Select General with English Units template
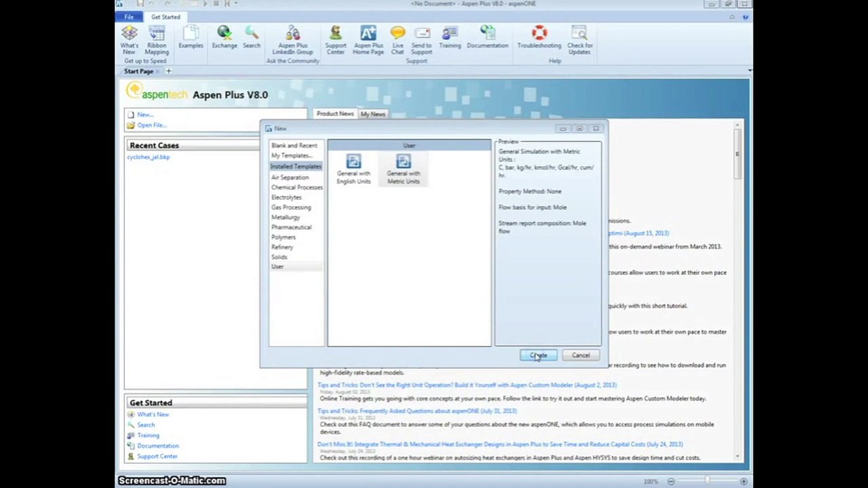Viewport: 868px width, 488px height. [x=353, y=169]
